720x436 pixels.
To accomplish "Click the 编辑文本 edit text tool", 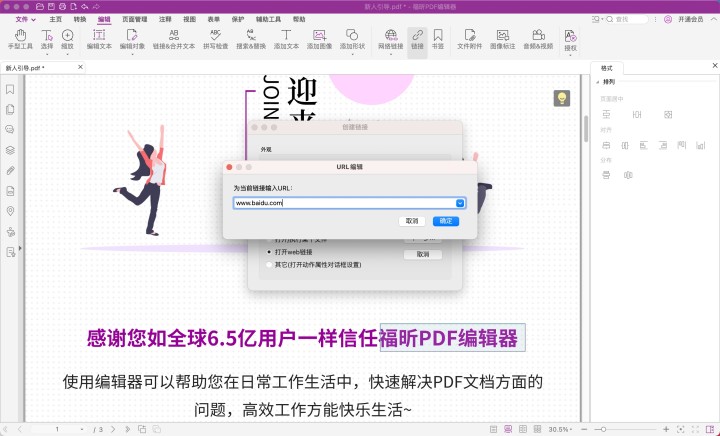I will (x=99, y=39).
